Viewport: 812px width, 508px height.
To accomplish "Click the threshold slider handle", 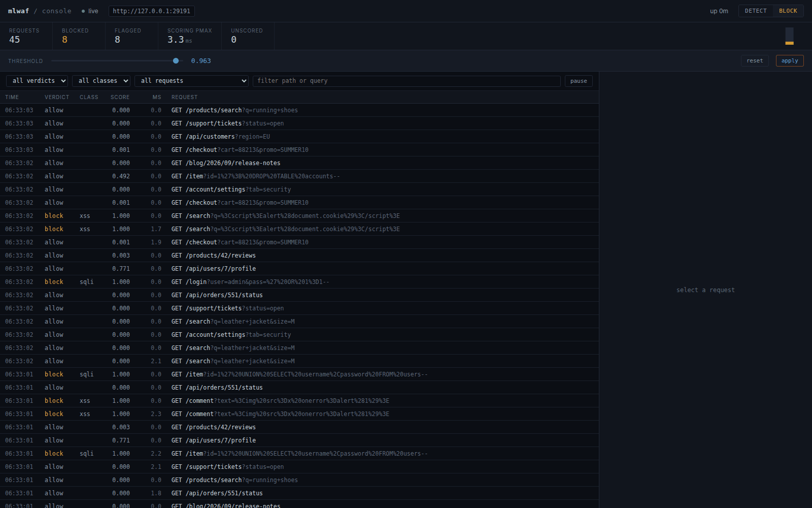I will [176, 61].
